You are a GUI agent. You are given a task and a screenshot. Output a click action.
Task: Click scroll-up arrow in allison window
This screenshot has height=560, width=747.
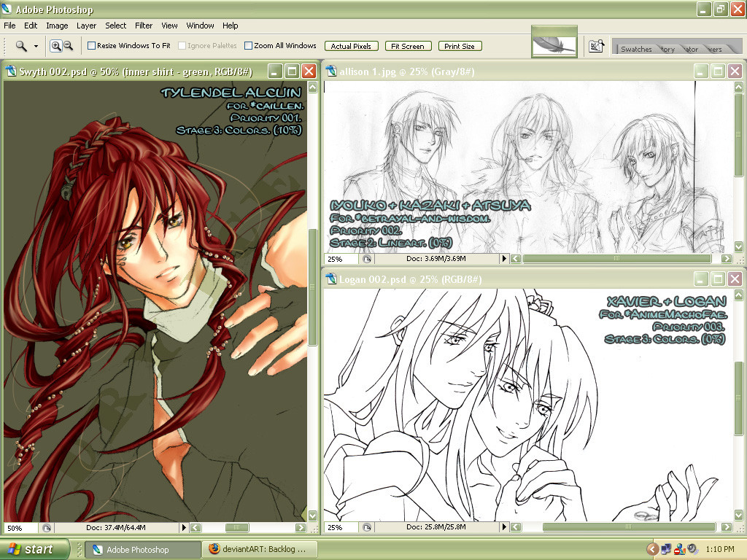[x=739, y=87]
